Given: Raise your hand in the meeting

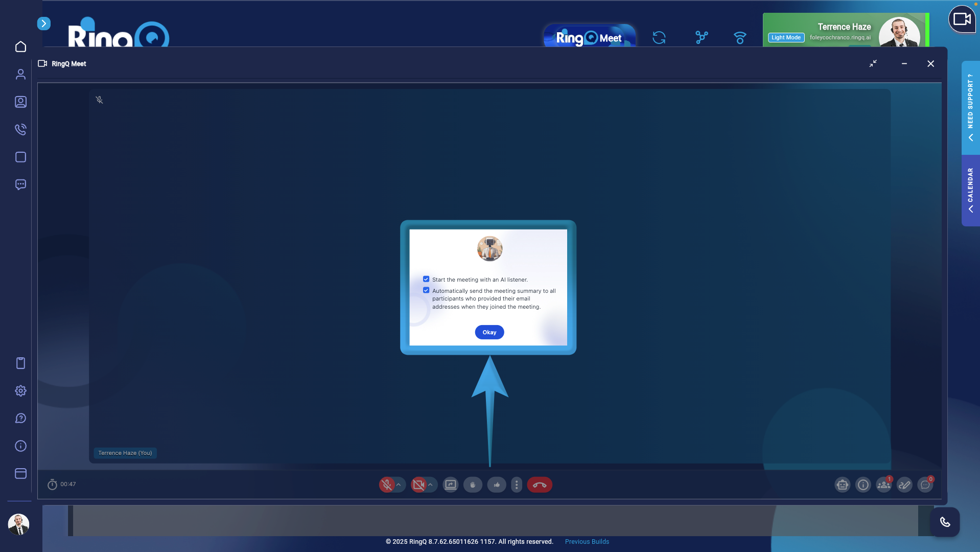Looking at the screenshot, I should (x=473, y=485).
